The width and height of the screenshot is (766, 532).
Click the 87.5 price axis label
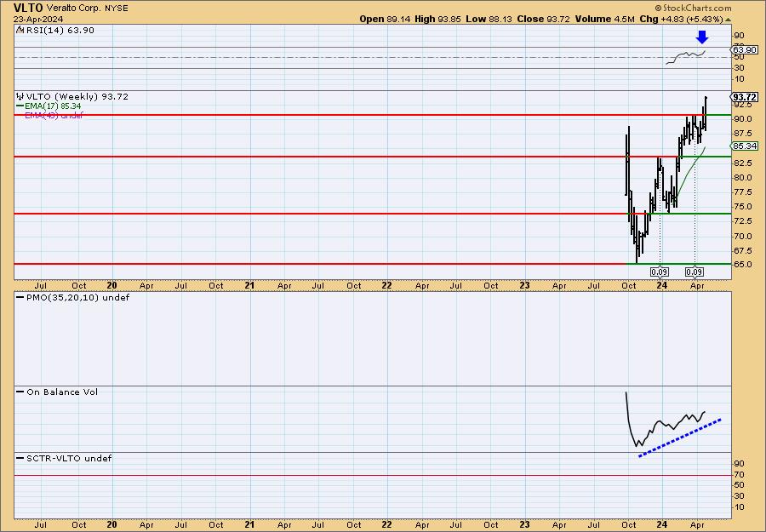coord(743,134)
